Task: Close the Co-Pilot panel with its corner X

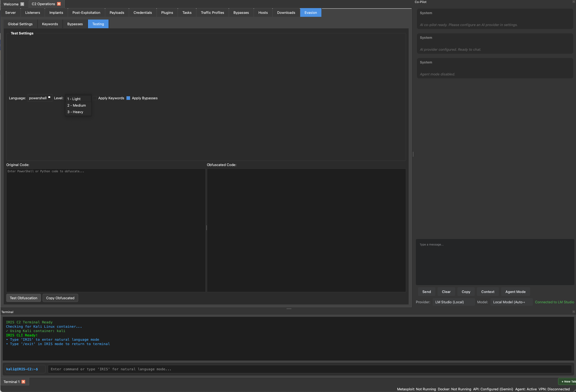Action: click(x=574, y=2)
